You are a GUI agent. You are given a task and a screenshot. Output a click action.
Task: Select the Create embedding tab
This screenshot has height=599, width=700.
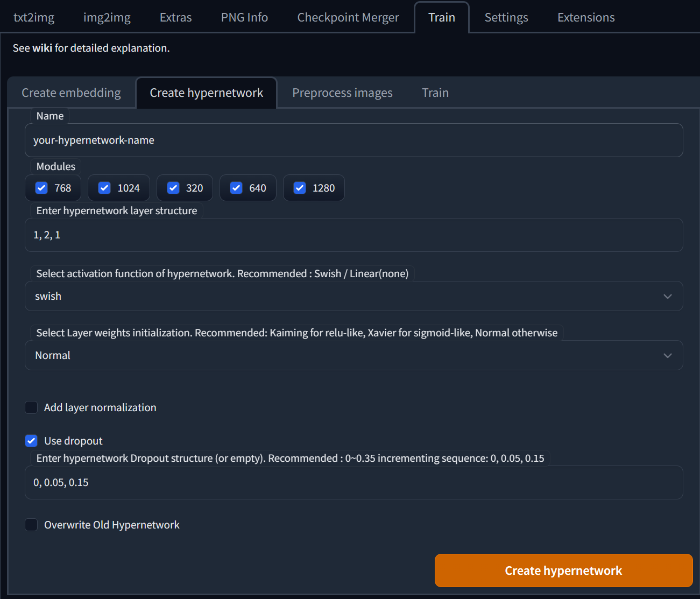[70, 93]
